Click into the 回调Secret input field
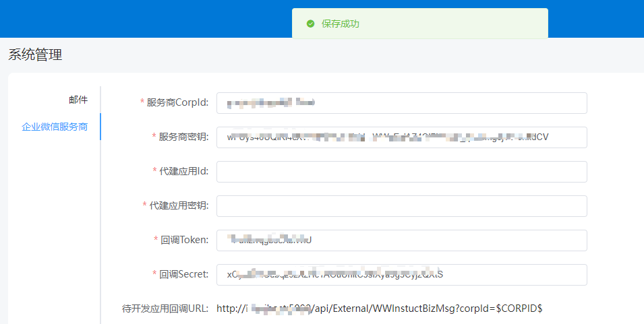Screen dimensions: 644x324 (x=401, y=275)
